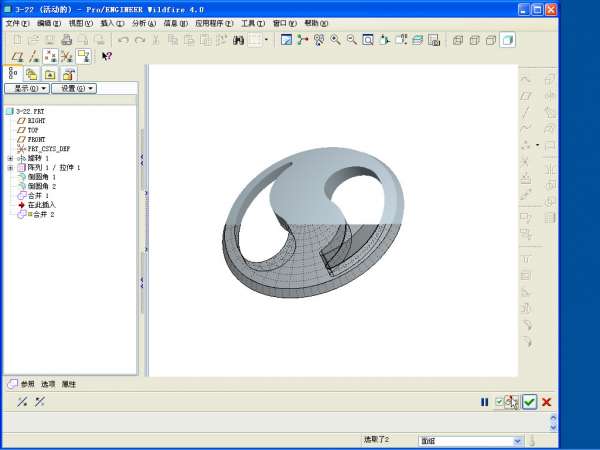Accept the feature with green checkmark
Image resolution: width=600 pixels, height=450 pixels.
pyautogui.click(x=529, y=402)
